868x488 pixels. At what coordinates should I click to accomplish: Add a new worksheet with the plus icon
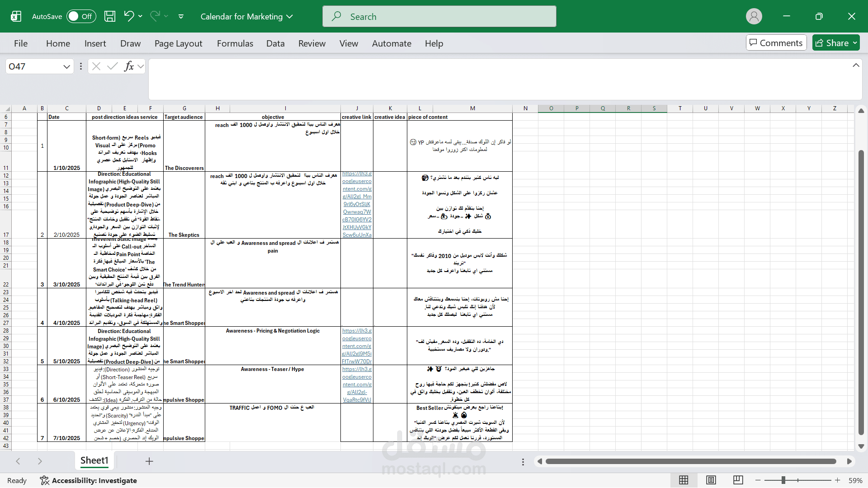tap(149, 461)
